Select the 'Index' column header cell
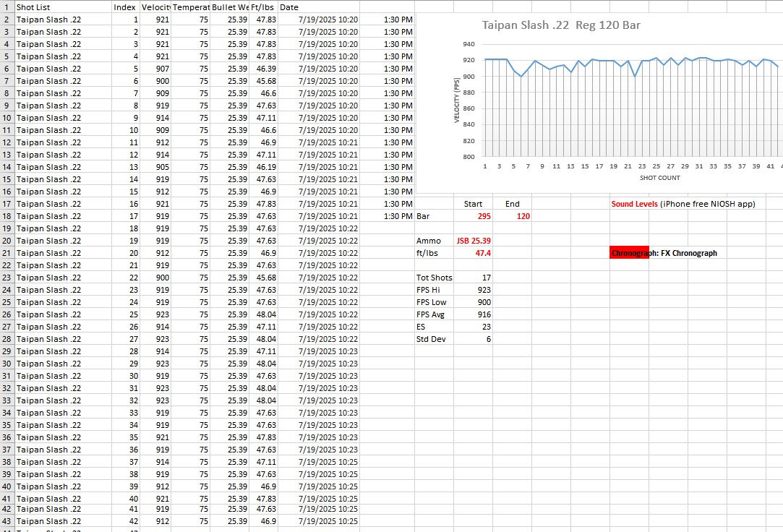 click(x=125, y=7)
